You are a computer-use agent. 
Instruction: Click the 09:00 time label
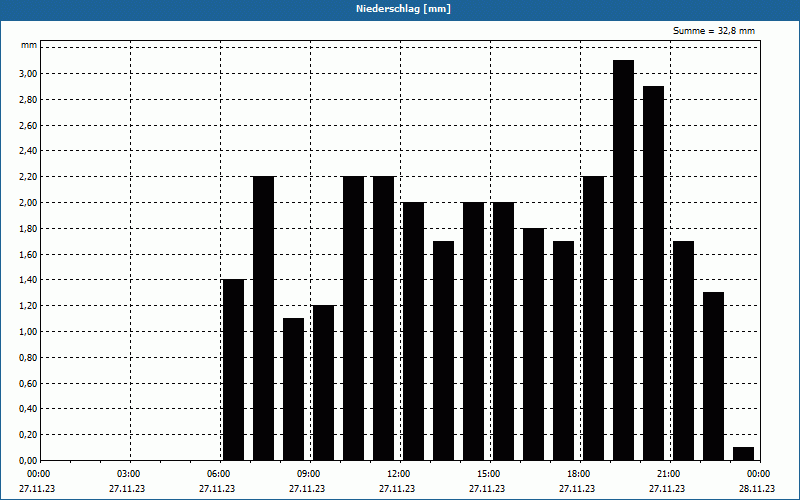[x=310, y=474]
